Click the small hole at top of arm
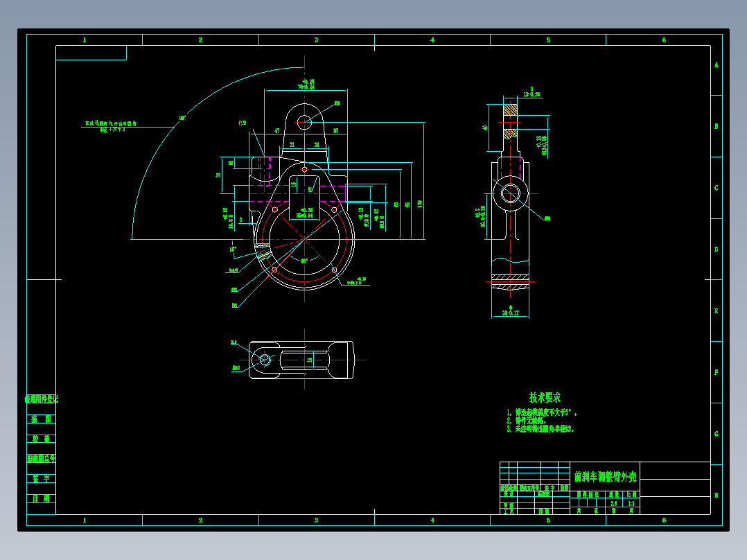The width and height of the screenshot is (747, 560). [x=304, y=122]
